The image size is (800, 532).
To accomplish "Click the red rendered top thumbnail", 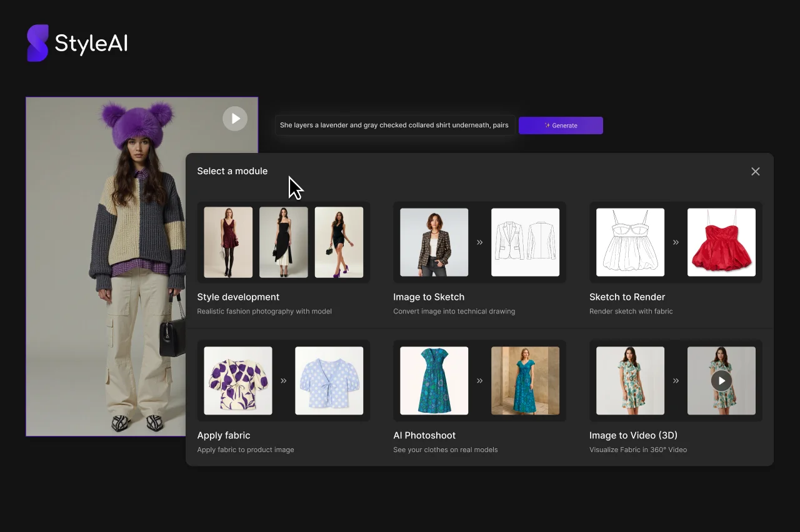I will tap(722, 242).
